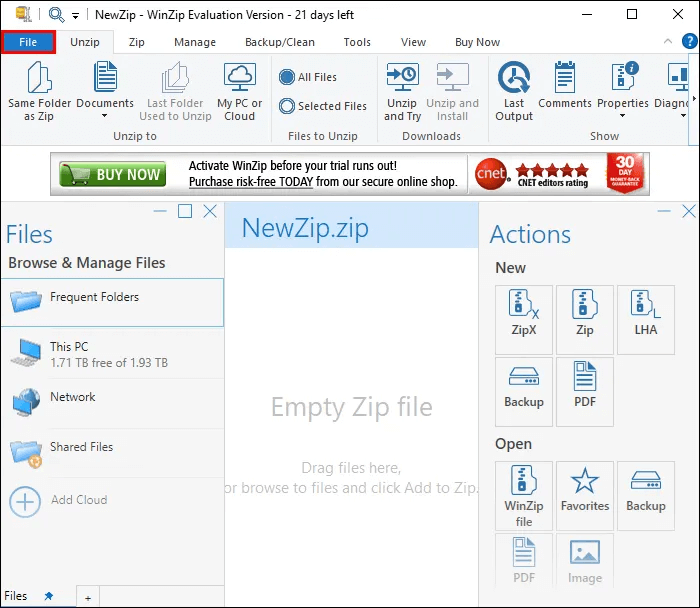700x608 pixels.
Task: Open Favorites from Actions pane
Action: [x=585, y=496]
